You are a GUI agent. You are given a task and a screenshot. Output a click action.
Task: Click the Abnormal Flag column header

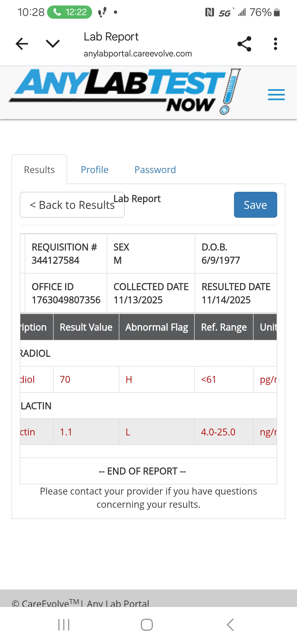point(156,327)
